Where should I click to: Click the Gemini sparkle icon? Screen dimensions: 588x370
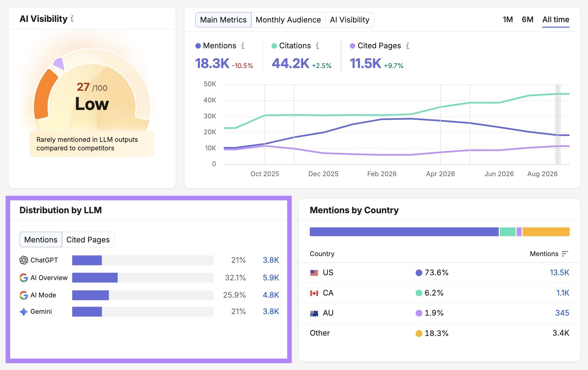24,312
